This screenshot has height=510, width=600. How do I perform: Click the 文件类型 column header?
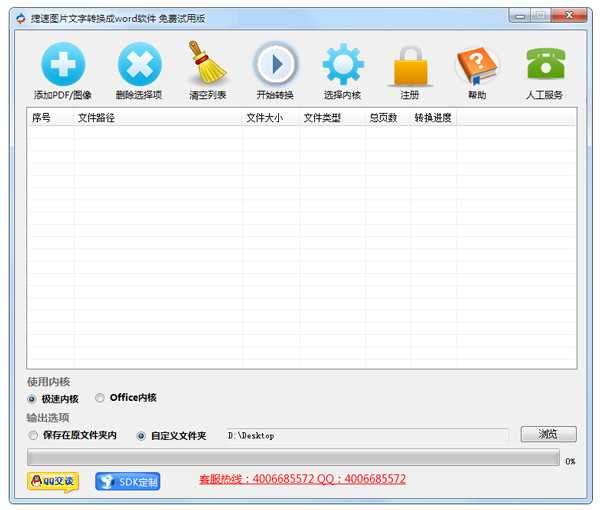coord(332,117)
